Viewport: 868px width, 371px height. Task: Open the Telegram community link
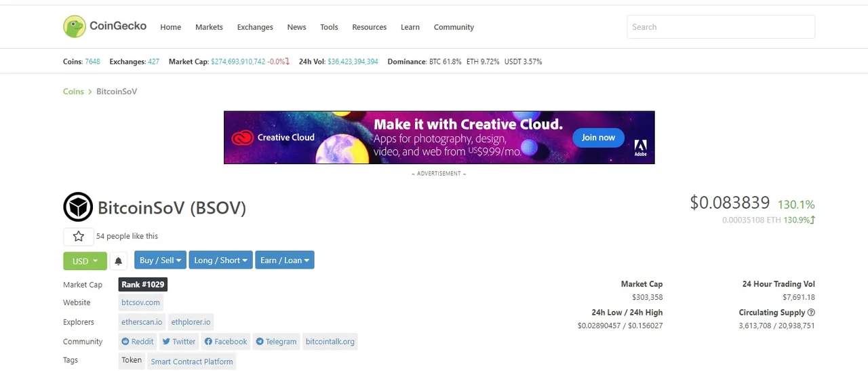pyautogui.click(x=277, y=342)
